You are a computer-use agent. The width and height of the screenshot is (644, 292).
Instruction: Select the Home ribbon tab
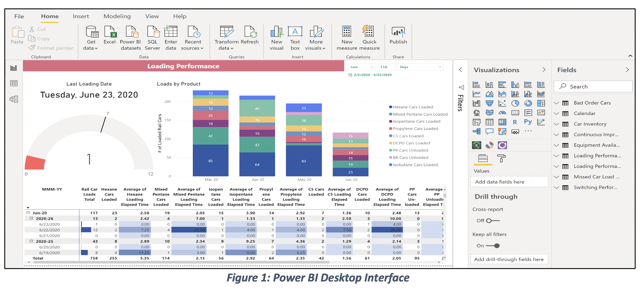click(50, 16)
